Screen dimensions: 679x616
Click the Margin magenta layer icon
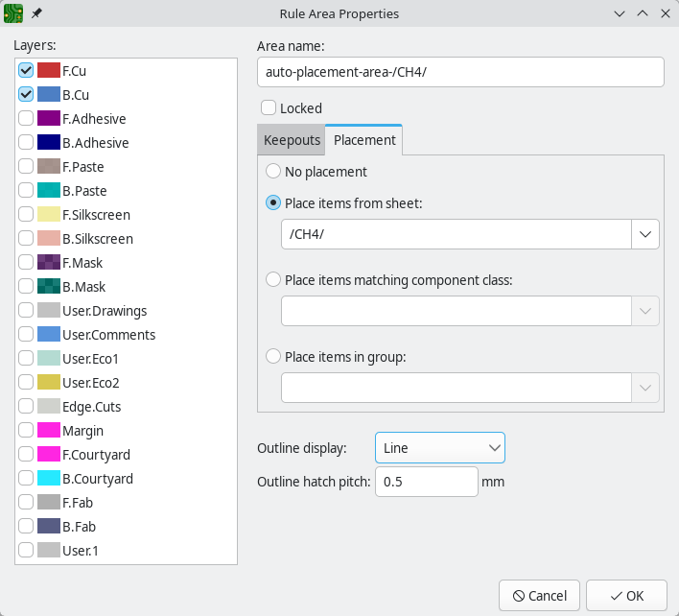pyautogui.click(x=49, y=431)
